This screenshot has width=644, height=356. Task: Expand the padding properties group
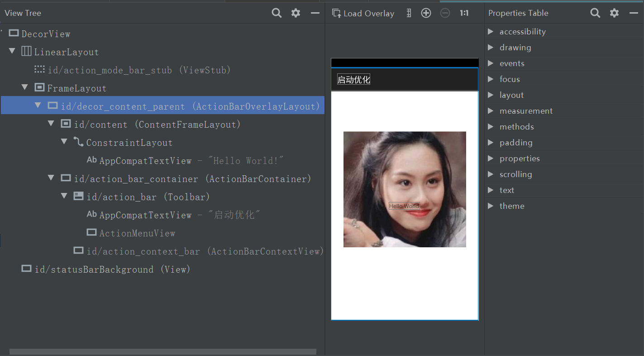(491, 143)
